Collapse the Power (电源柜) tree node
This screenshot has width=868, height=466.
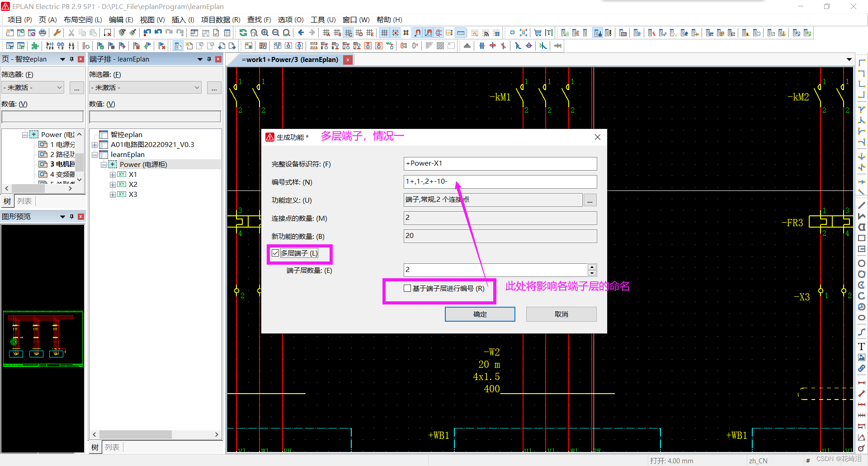[104, 165]
